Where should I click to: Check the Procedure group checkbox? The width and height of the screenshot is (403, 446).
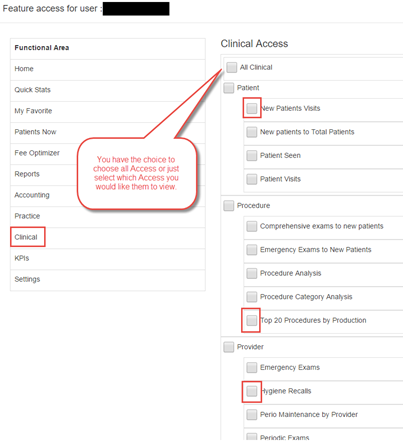tap(229, 206)
